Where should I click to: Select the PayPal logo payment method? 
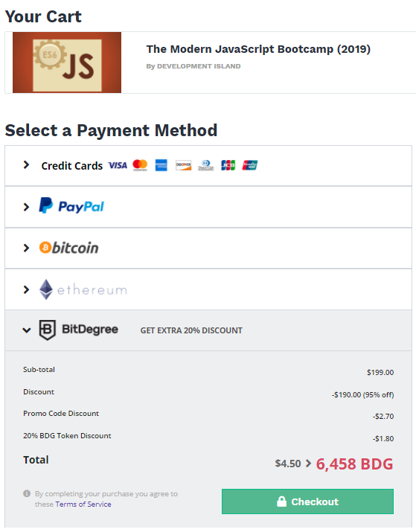[x=71, y=206]
